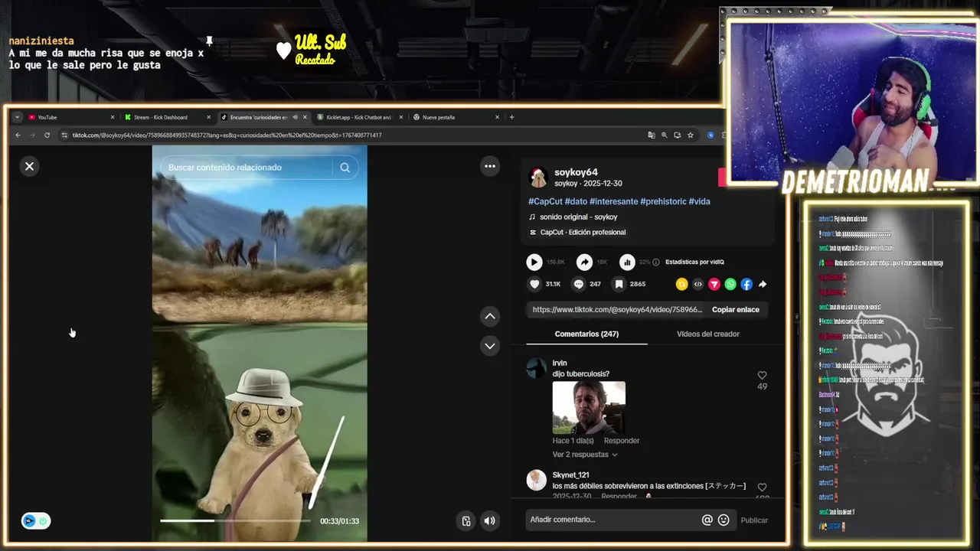This screenshot has width=980, height=551.
Task: Click the vidIQ views play icon
Action: [x=534, y=262]
